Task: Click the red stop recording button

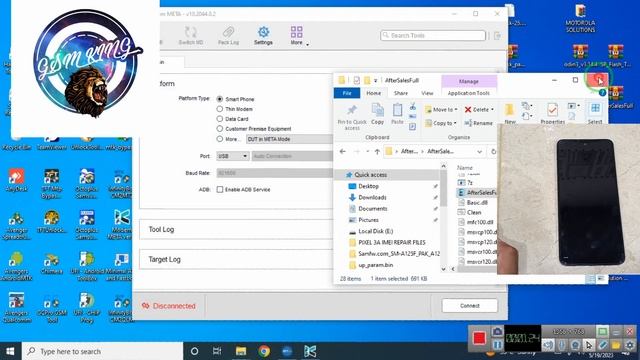Action: click(x=479, y=338)
